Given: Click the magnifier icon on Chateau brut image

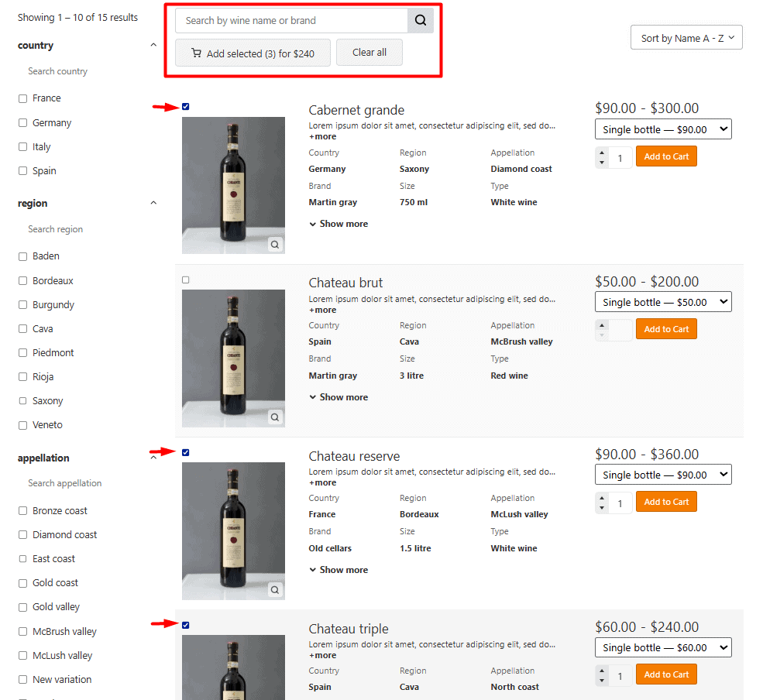Looking at the screenshot, I should click(275, 417).
